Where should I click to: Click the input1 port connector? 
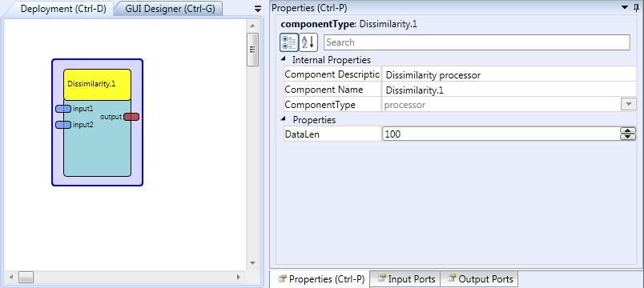[x=62, y=109]
